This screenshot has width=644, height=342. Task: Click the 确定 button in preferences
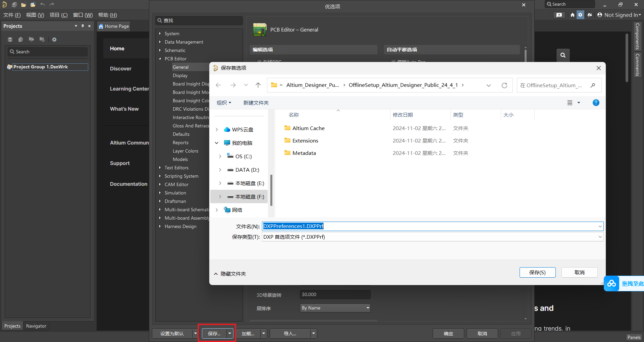(448, 334)
